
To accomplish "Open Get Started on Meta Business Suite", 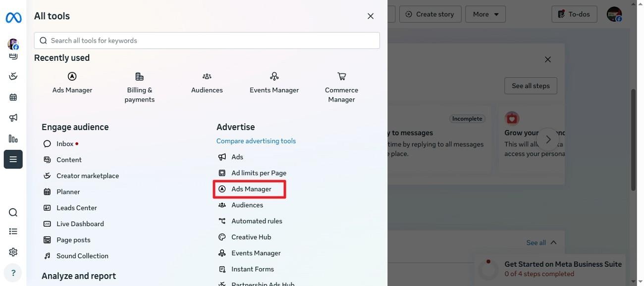I will [549, 269].
